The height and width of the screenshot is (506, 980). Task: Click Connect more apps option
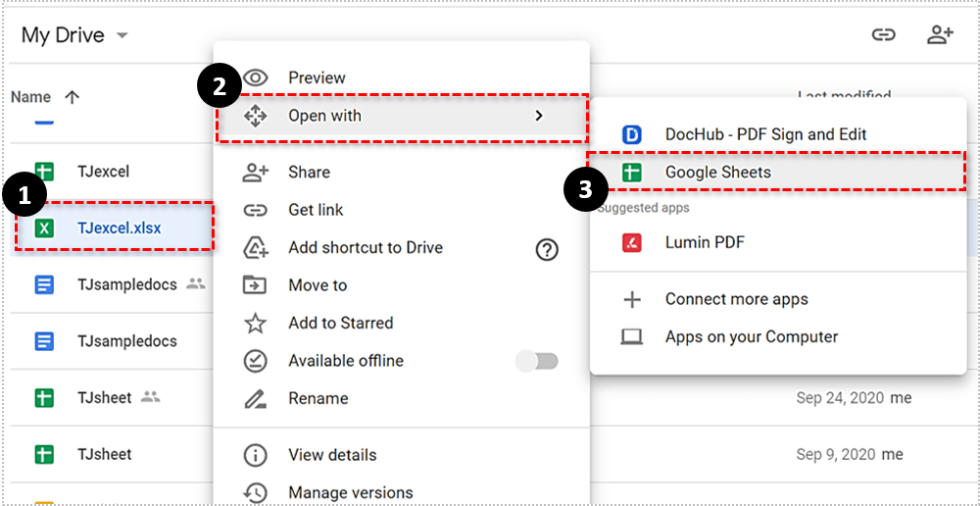coord(736,299)
